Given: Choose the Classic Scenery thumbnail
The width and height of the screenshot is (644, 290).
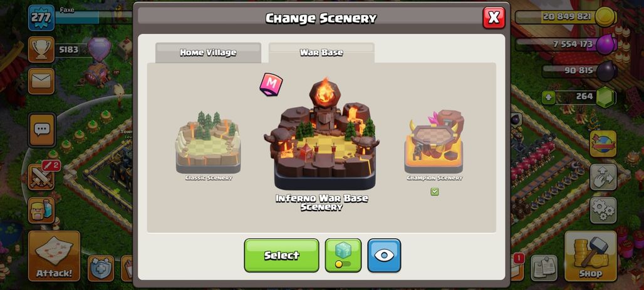Looking at the screenshot, I should (208, 146).
